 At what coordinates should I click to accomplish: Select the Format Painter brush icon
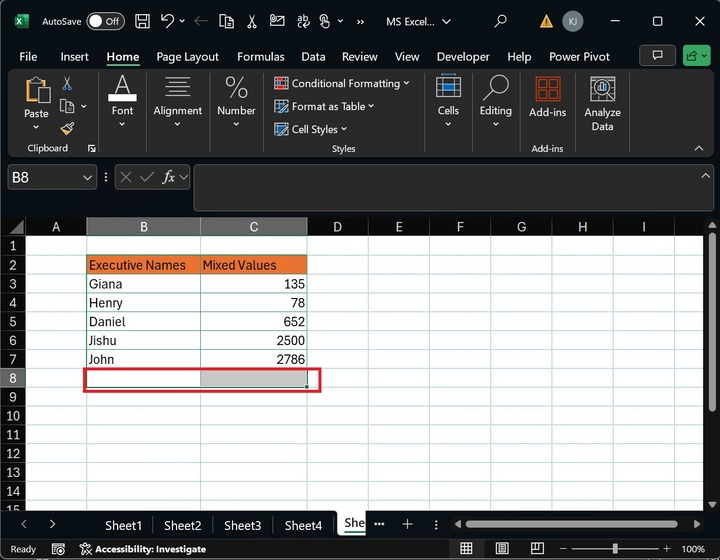click(67, 128)
